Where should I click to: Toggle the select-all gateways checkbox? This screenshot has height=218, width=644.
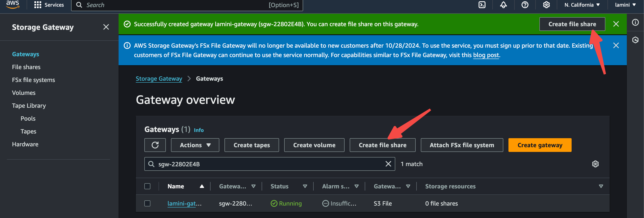pos(148,186)
